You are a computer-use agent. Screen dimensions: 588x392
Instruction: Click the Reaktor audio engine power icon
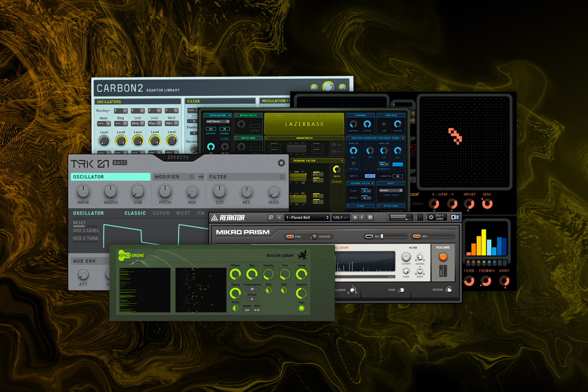coord(431,217)
